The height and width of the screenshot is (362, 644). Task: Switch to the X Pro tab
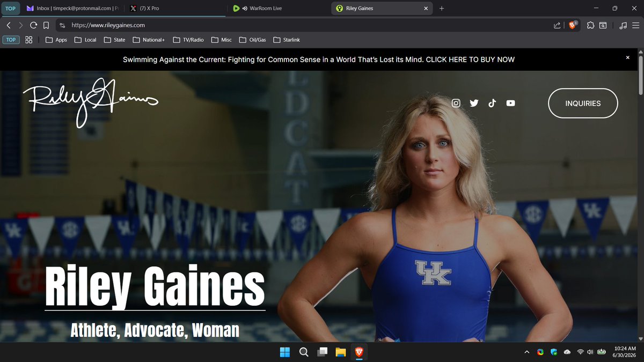click(x=175, y=8)
